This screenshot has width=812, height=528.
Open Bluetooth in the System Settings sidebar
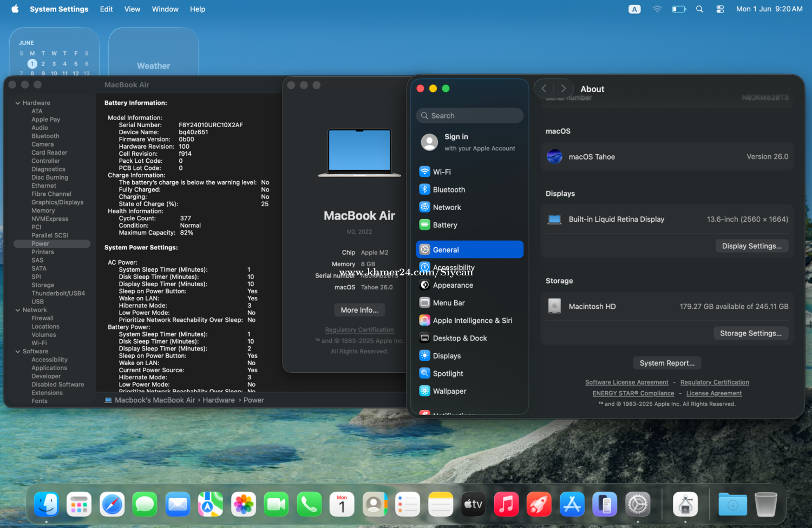click(x=470, y=190)
